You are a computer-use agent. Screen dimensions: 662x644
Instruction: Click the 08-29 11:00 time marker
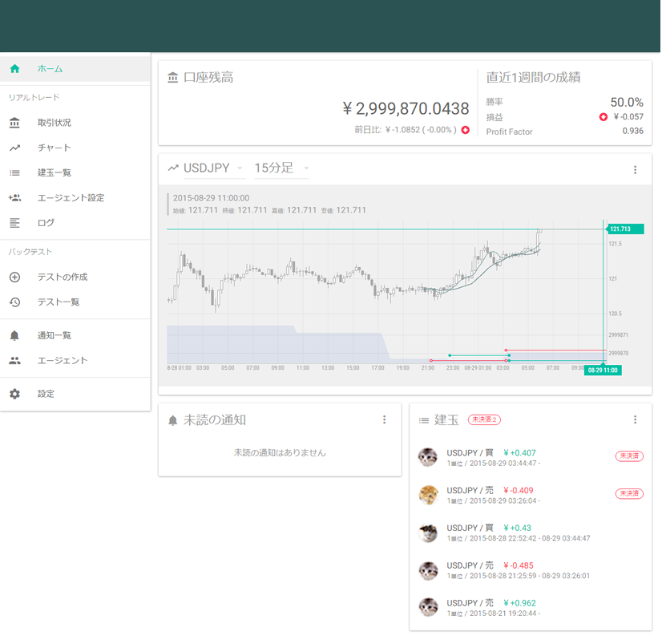pos(603,371)
